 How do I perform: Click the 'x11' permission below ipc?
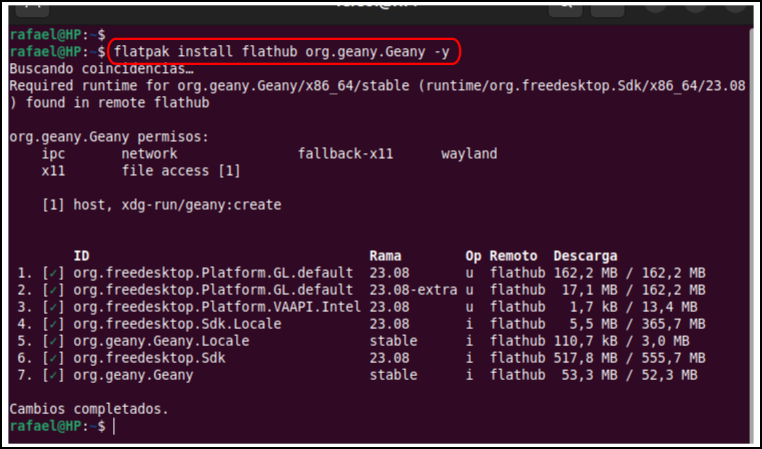pos(53,171)
